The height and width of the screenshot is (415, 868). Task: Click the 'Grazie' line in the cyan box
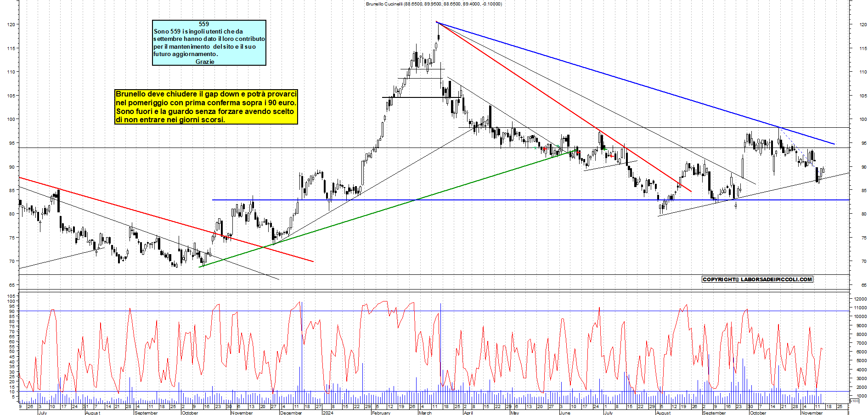click(205, 62)
